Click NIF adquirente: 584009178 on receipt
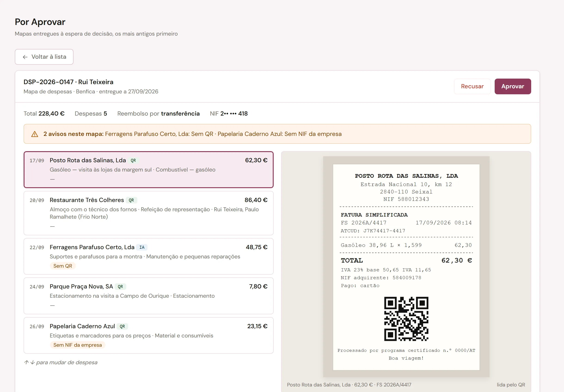The height and width of the screenshot is (392, 564). point(381,278)
